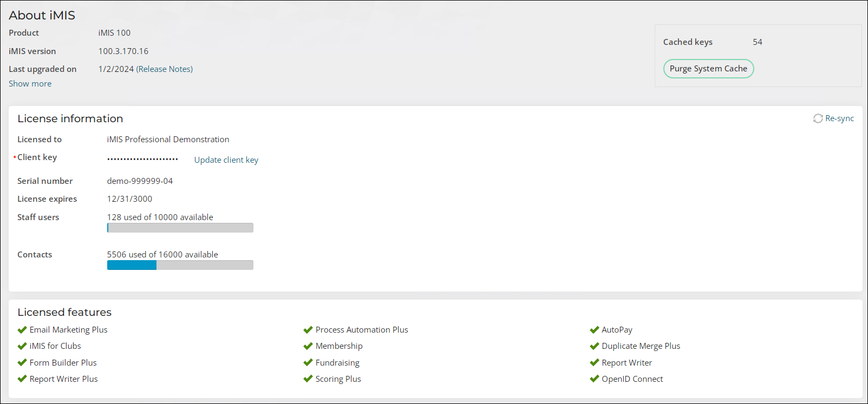This screenshot has width=868, height=404.
Task: Click the Report Writer Plus feature label
Action: point(64,379)
